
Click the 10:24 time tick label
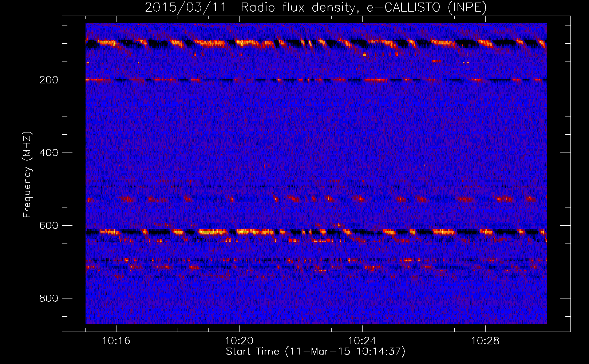(x=362, y=341)
